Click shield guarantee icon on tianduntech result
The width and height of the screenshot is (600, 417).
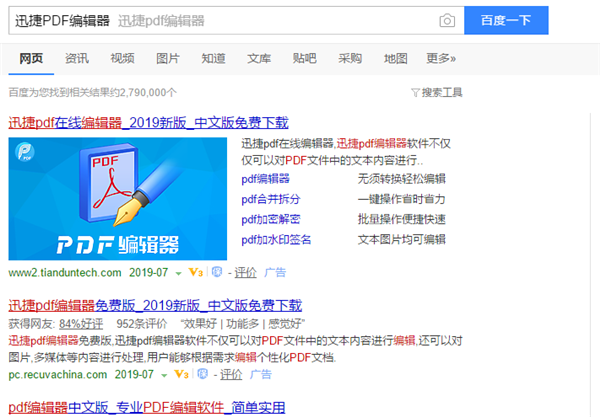[217, 272]
